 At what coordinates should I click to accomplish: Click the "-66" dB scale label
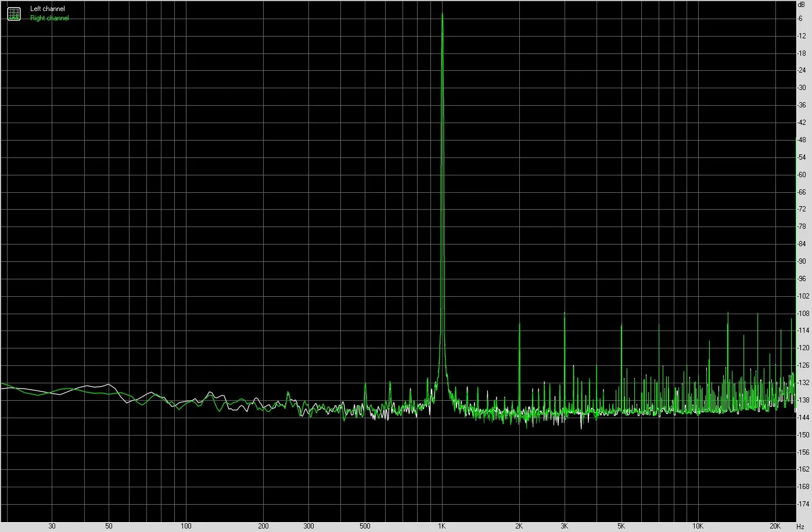[802, 192]
